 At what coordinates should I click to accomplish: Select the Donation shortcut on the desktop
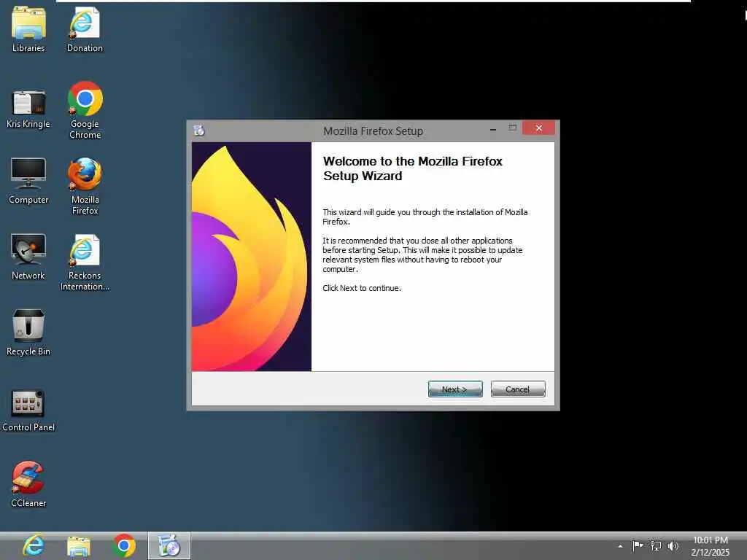point(85,29)
